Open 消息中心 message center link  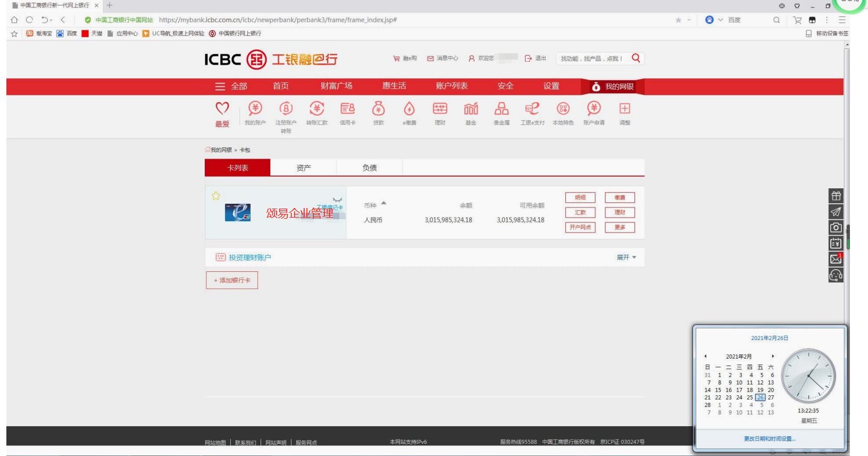pos(443,59)
